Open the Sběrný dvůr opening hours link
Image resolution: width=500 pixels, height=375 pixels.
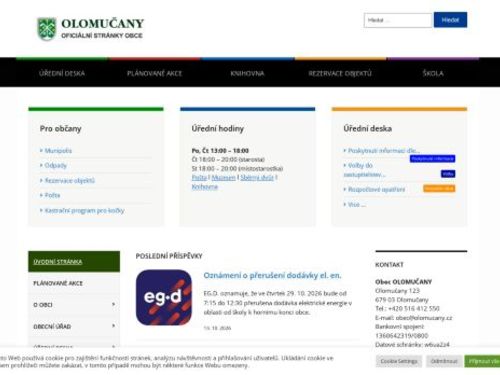click(x=257, y=177)
